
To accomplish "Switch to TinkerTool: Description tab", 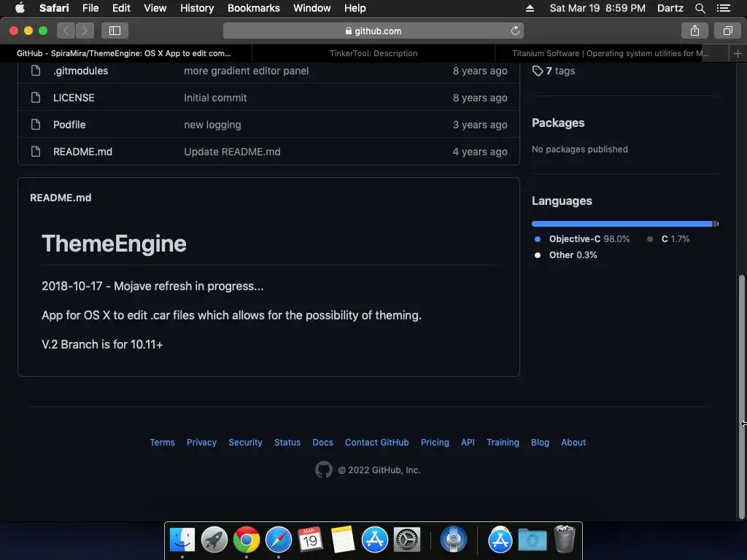I will tap(373, 53).
